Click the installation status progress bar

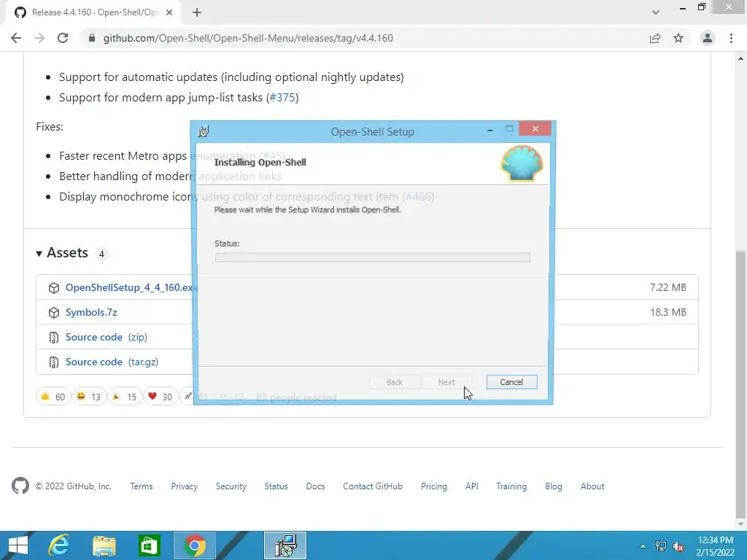(372, 257)
